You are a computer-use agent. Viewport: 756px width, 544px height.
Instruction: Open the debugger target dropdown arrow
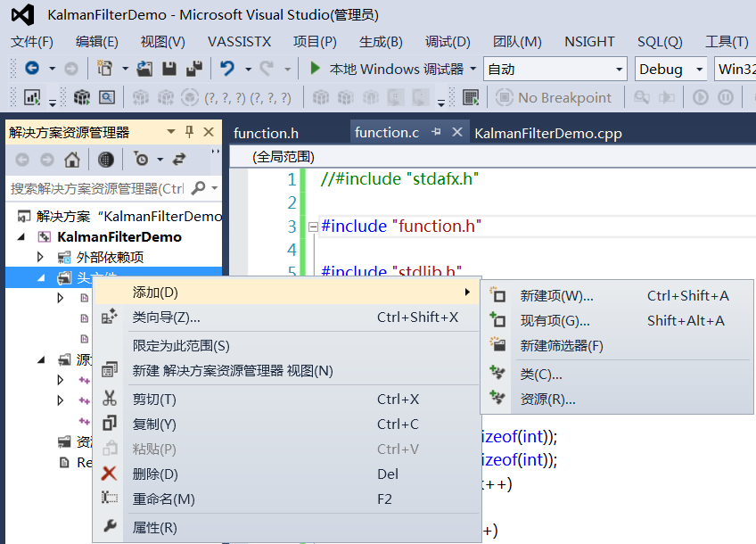coord(473,69)
